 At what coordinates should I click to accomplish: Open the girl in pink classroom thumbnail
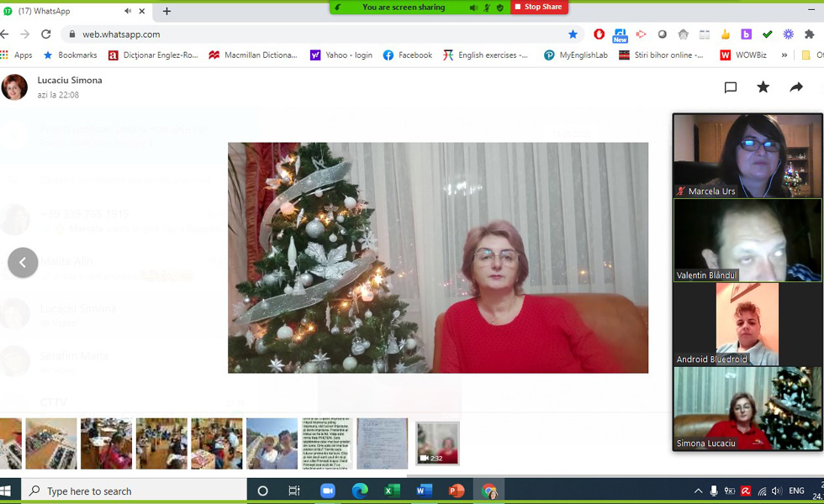[x=106, y=444]
